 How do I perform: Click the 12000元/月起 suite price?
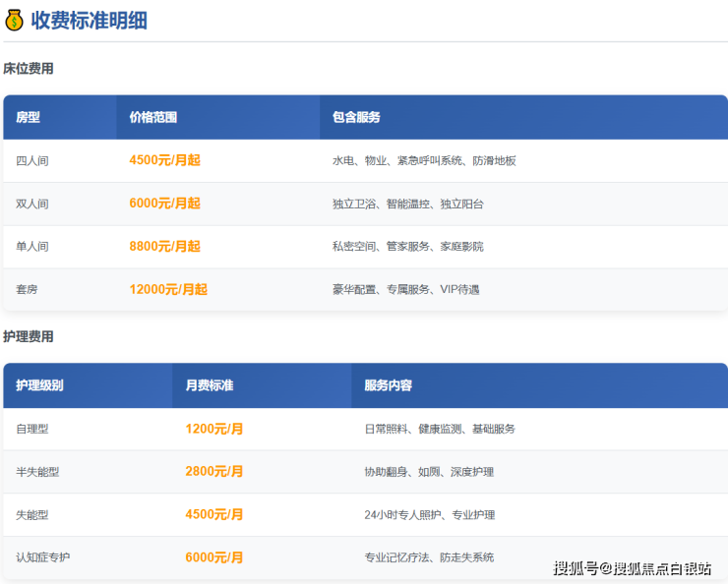point(168,289)
